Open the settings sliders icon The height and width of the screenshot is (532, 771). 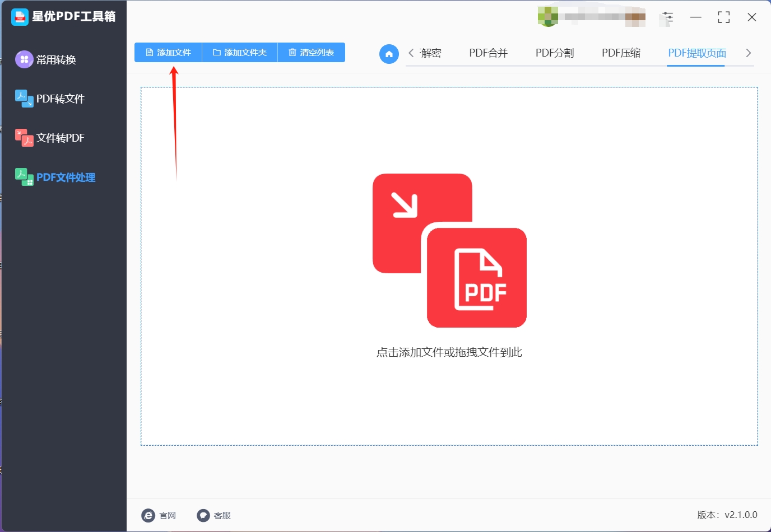(667, 17)
